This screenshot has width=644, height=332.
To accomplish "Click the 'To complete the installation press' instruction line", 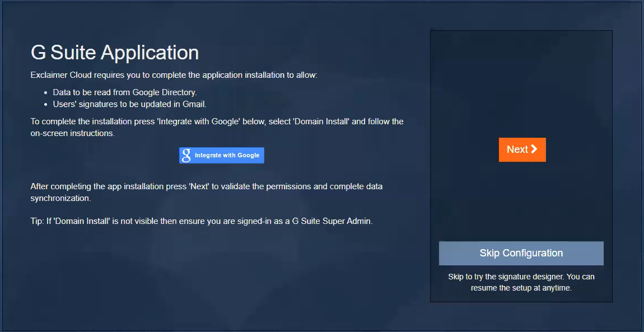I will [x=217, y=121].
